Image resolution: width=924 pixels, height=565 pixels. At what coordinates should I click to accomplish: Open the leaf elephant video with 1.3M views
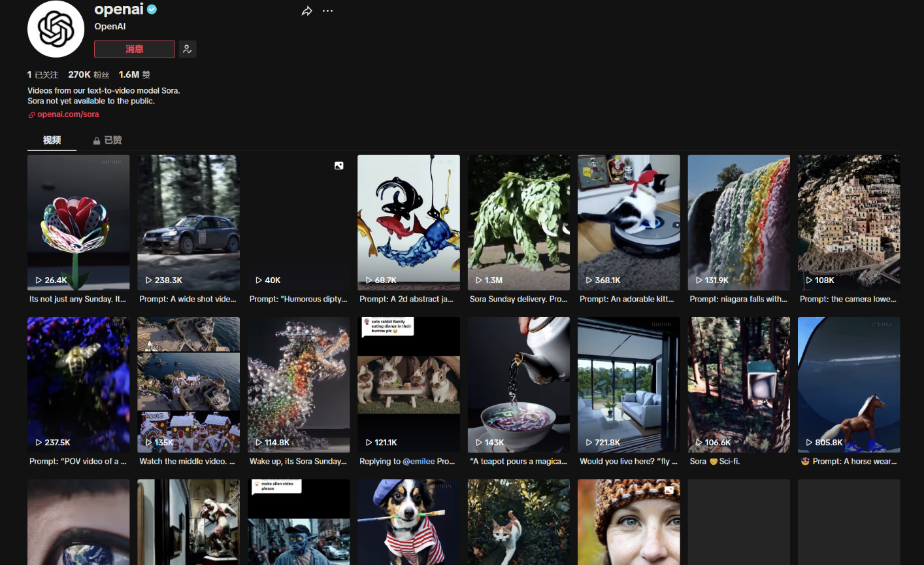coord(519,222)
